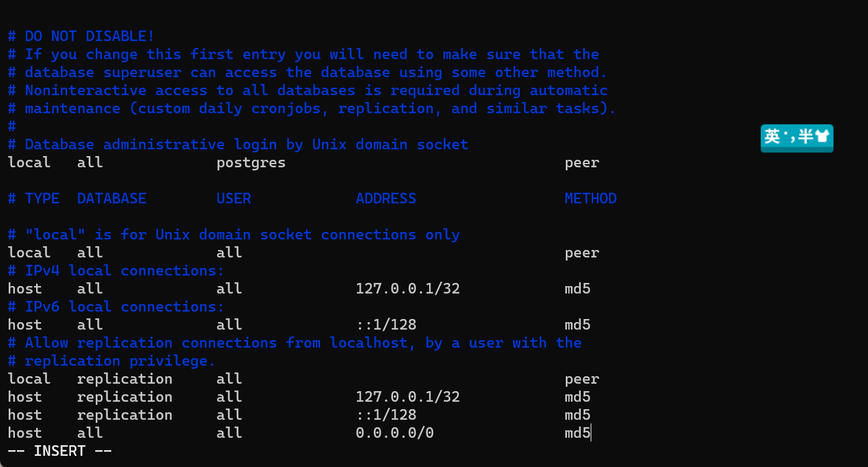Place cursor after md5 on last line
The image size is (868, 467).
(x=591, y=433)
